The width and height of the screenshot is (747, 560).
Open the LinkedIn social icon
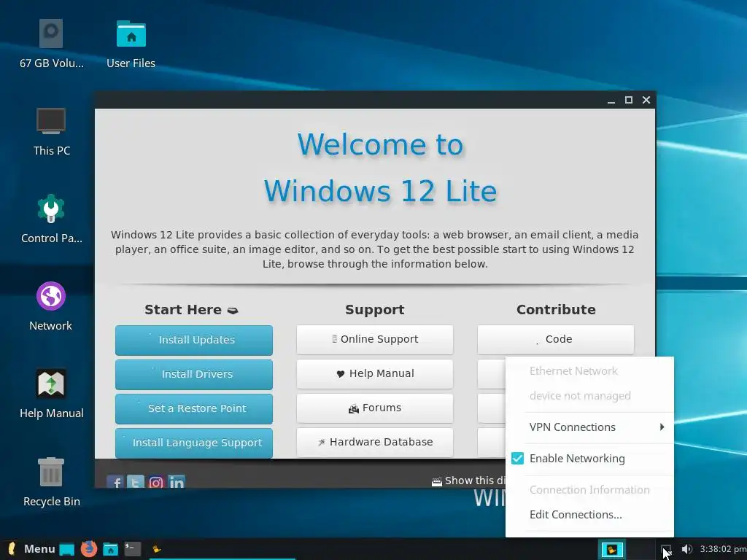coord(177,482)
